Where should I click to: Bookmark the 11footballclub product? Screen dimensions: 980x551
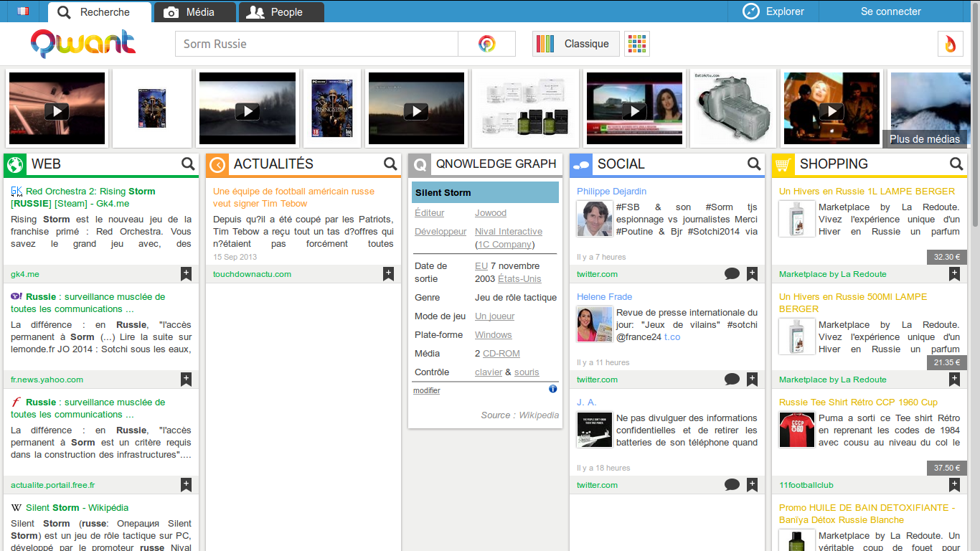pyautogui.click(x=954, y=484)
